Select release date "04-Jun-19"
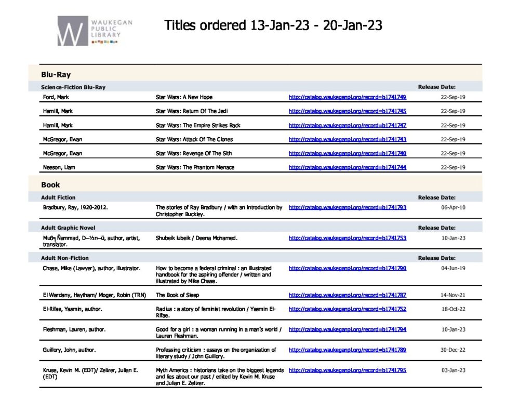Viewport: 532px width, 411px height. pos(453,268)
